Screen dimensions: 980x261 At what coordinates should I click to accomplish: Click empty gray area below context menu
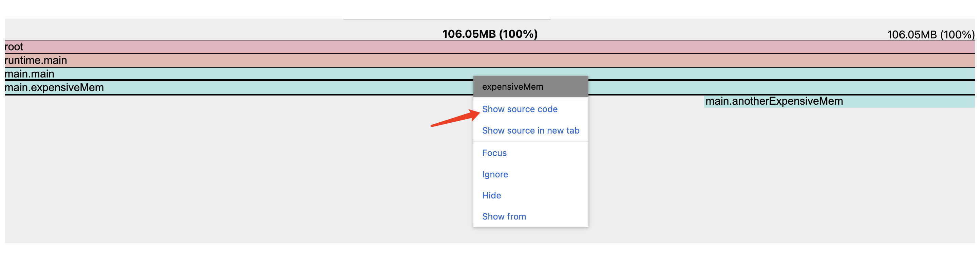pyautogui.click(x=530, y=236)
